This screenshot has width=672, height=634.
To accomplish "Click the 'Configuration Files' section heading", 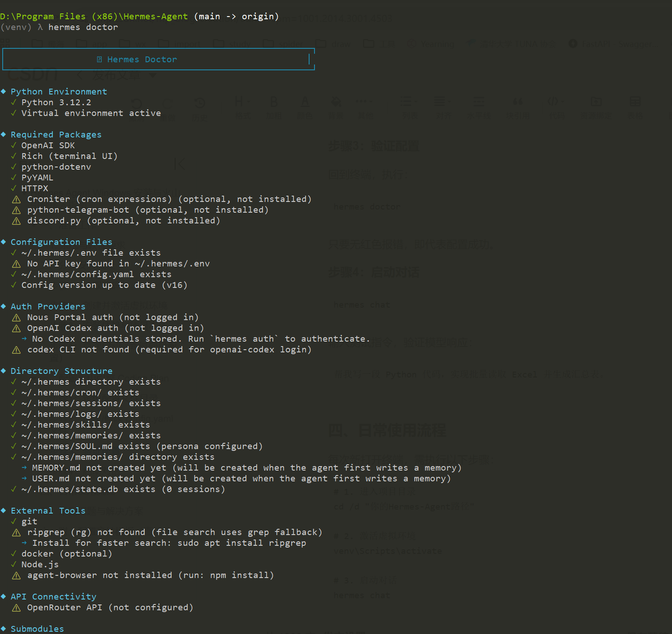I will pyautogui.click(x=61, y=242).
